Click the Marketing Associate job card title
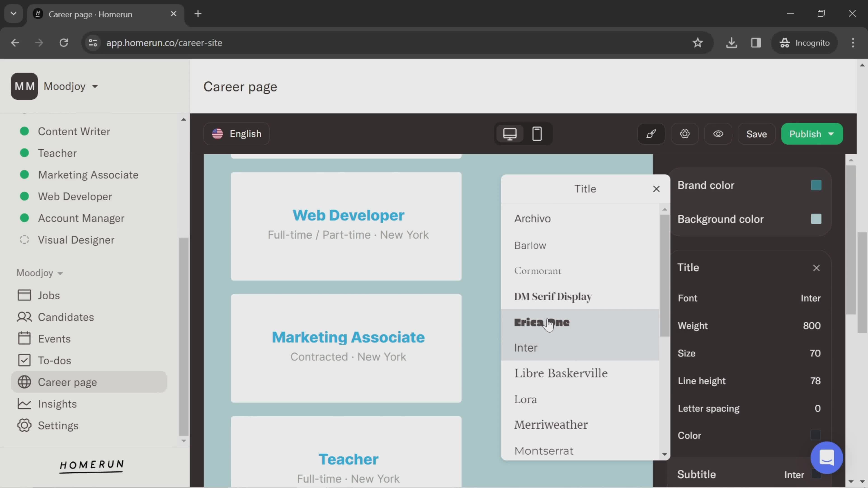 (348, 337)
